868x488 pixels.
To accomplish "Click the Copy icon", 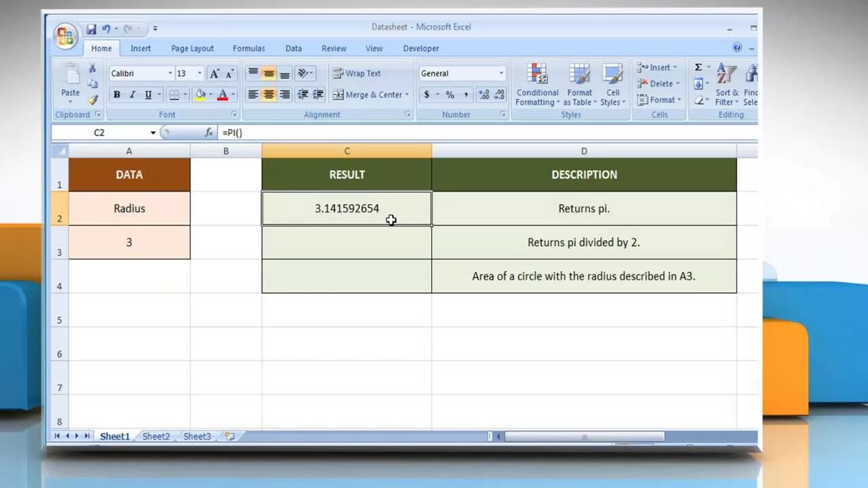I will (92, 84).
